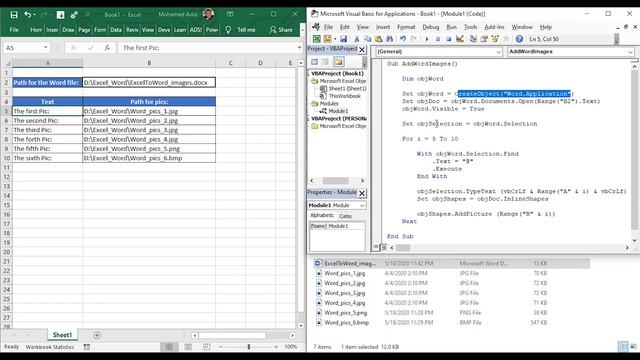Select ThisWorkbook in the project tree
Viewport: 640px width, 360px height.
tap(345, 96)
